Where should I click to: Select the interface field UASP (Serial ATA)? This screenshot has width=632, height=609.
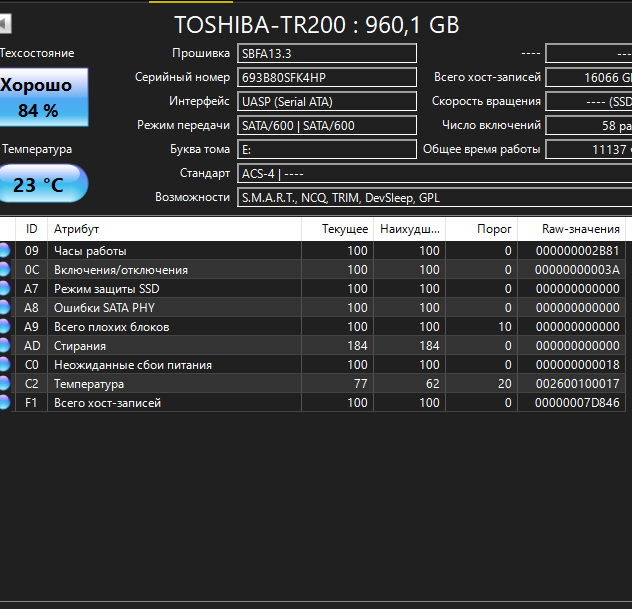(x=327, y=102)
